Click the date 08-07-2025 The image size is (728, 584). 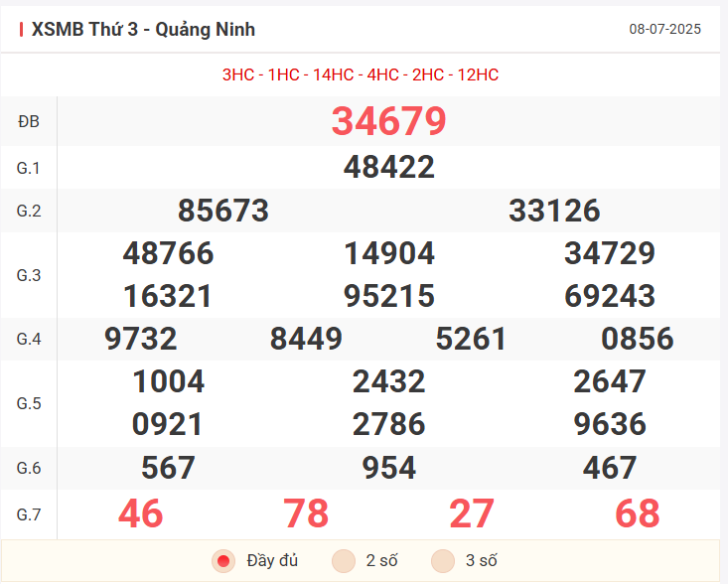[x=664, y=29]
